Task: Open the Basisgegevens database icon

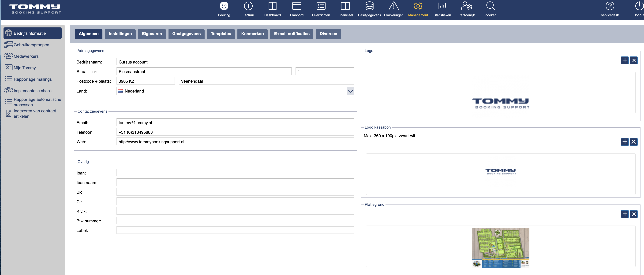Action: (x=369, y=6)
